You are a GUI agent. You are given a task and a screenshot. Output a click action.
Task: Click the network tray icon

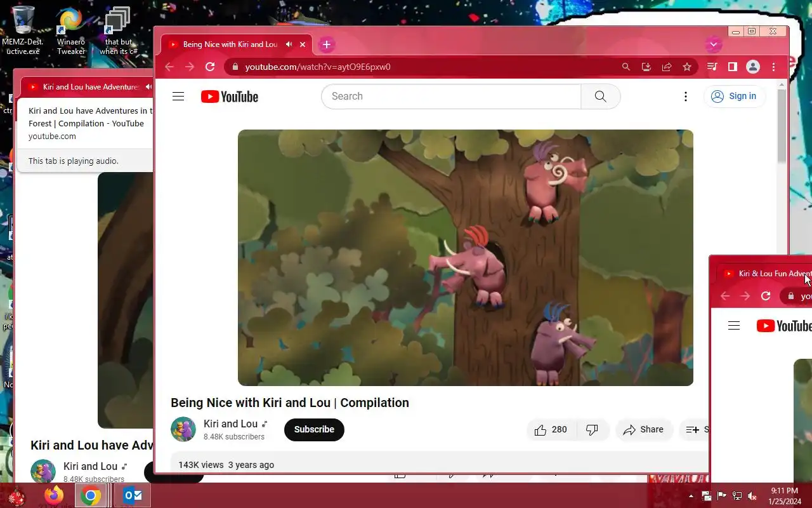pyautogui.click(x=737, y=496)
